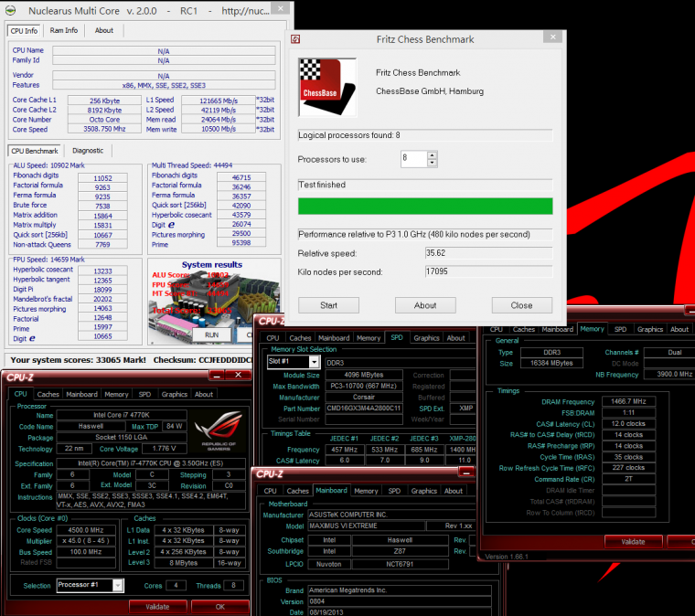The height and width of the screenshot is (616, 695).
Task: Select the CPU Info tab in Nuclearus
Action: point(24,30)
